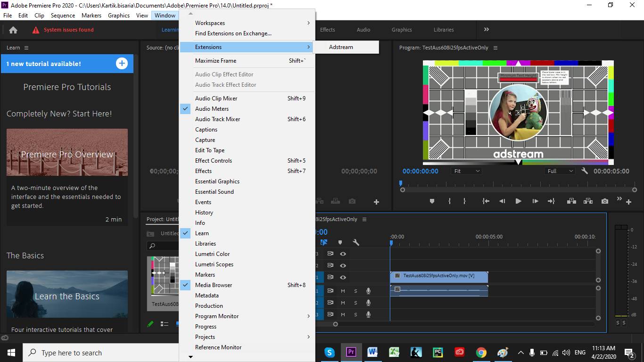Click the Mark In button

coord(449,201)
